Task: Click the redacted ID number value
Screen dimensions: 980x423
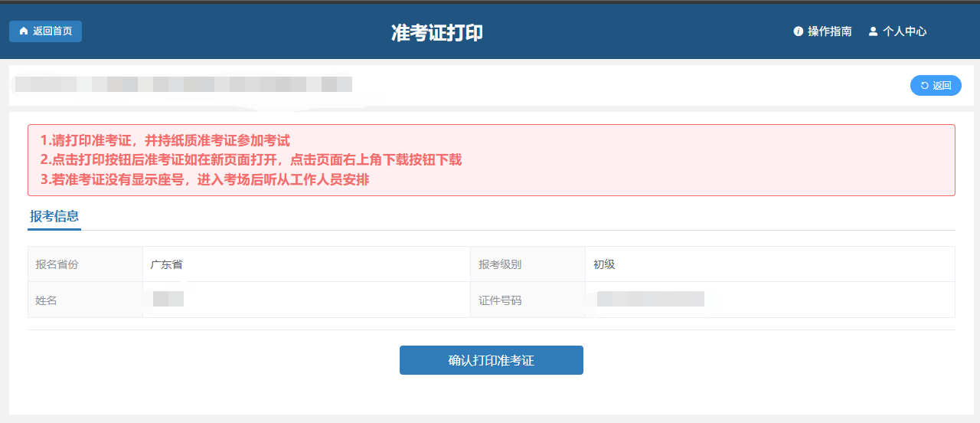Action: click(650, 300)
